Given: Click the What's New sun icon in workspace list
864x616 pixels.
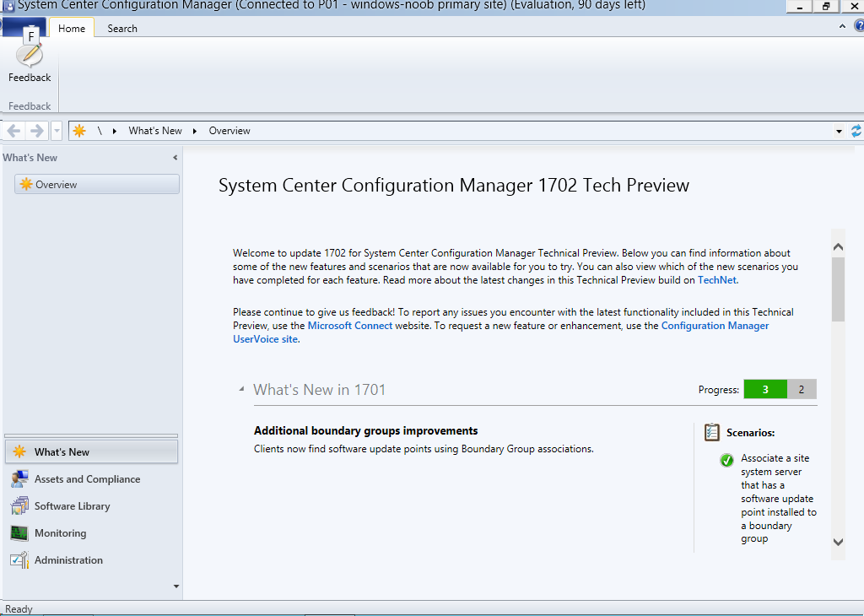Looking at the screenshot, I should click(x=19, y=451).
